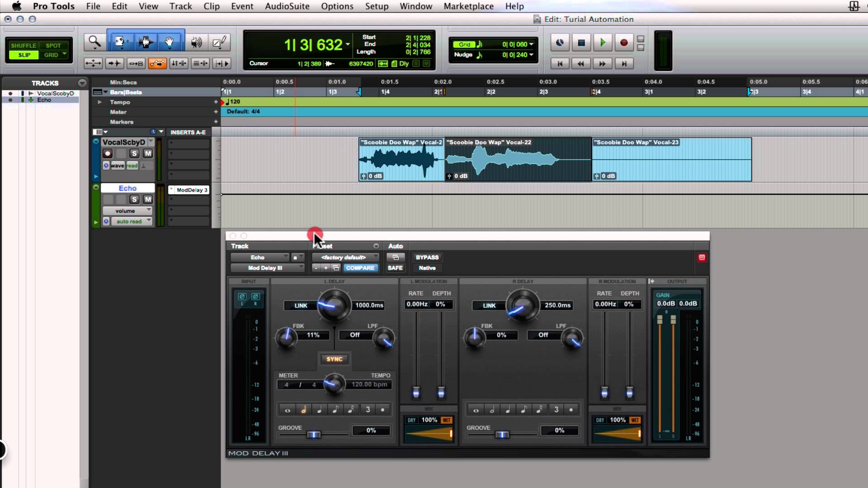Select whole note in L Delay

coord(288,410)
